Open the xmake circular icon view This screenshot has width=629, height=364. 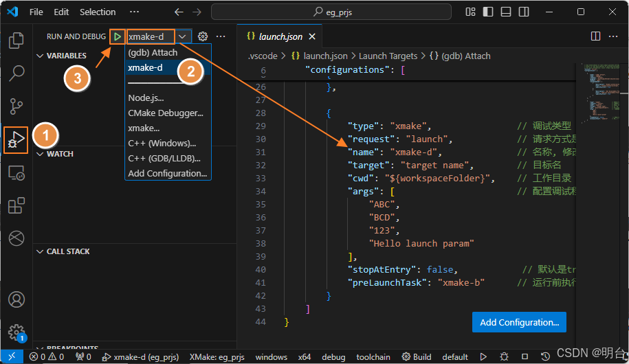[16, 238]
